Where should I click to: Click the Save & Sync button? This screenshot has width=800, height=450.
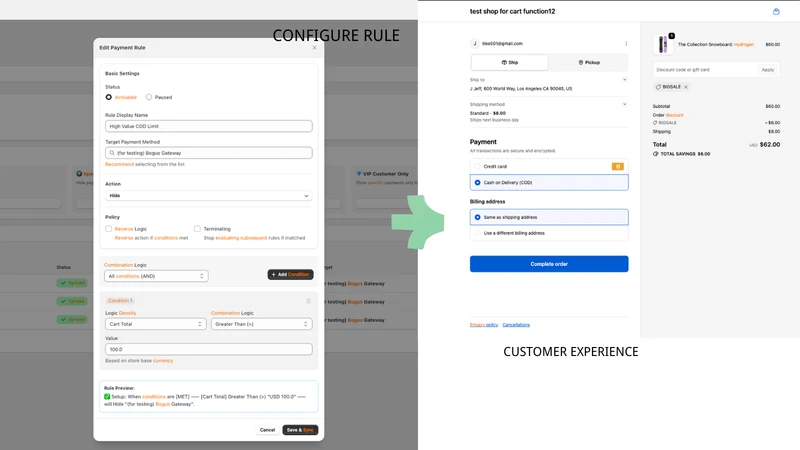(300, 430)
